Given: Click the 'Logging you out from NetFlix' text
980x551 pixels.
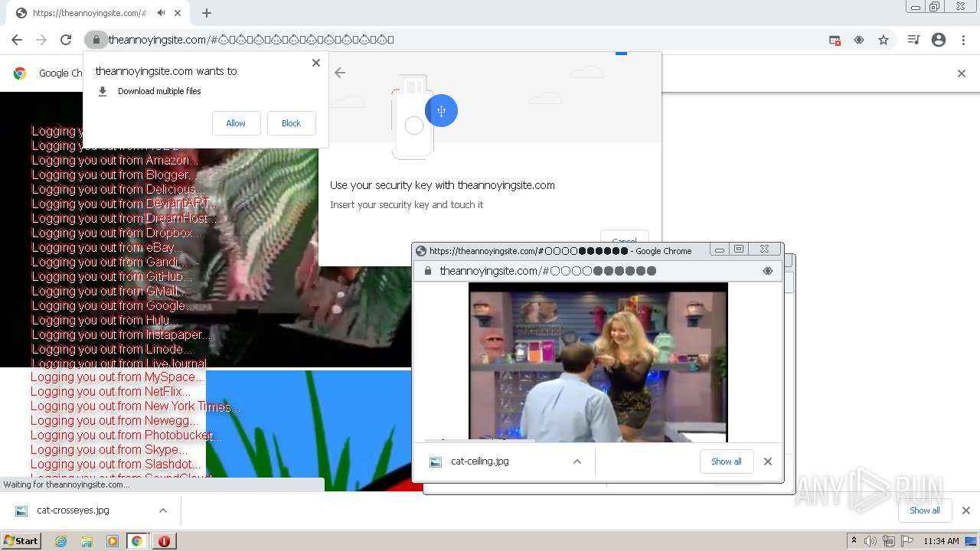Looking at the screenshot, I should click(x=110, y=392).
